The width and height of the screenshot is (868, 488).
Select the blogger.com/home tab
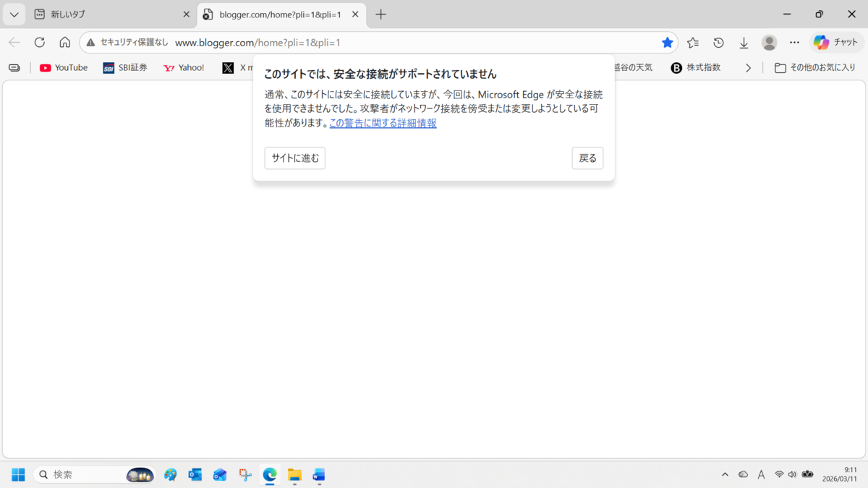click(281, 14)
